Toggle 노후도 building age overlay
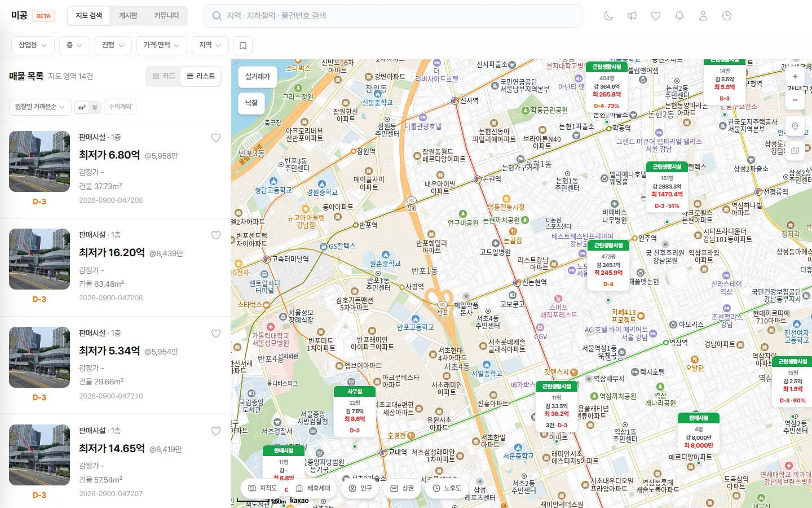This screenshot has height=508, width=812. 447,488
